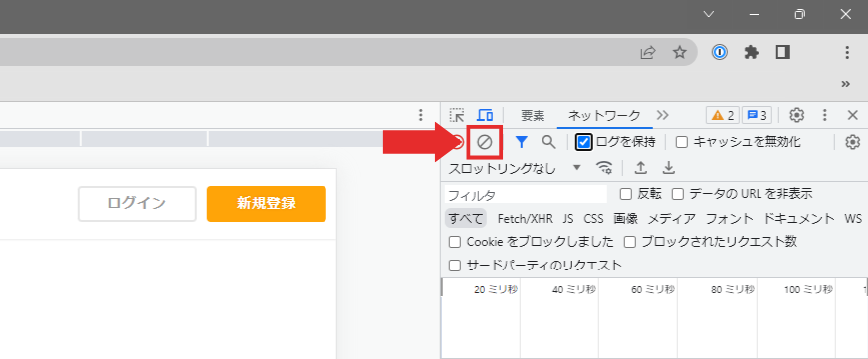Filter by CSS requests
Screen dimensions: 868x359
[x=593, y=219]
